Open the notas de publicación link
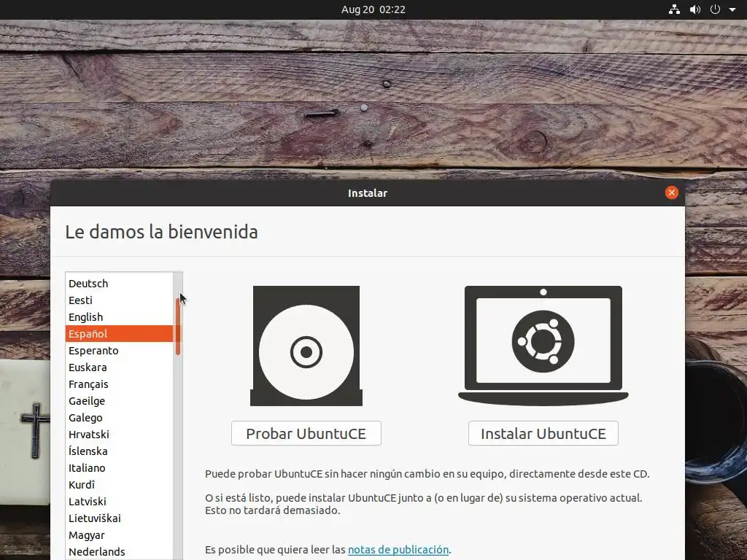This screenshot has height=560, width=747. coord(398,550)
